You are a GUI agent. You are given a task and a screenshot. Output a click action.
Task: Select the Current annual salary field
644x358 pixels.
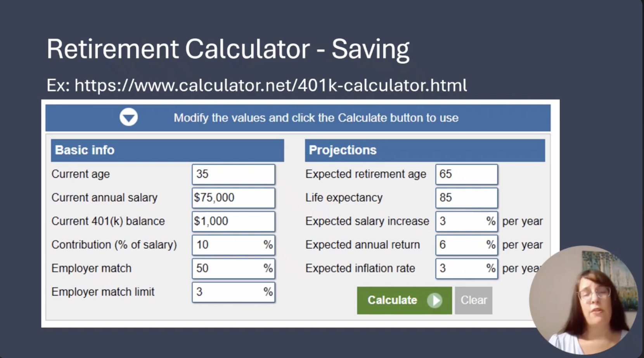coord(233,198)
